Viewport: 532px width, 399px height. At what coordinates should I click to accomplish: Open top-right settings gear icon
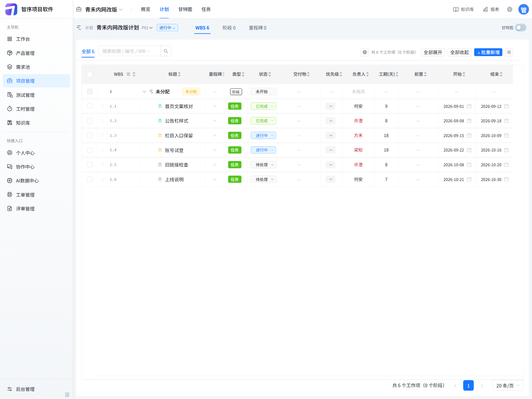(510, 10)
